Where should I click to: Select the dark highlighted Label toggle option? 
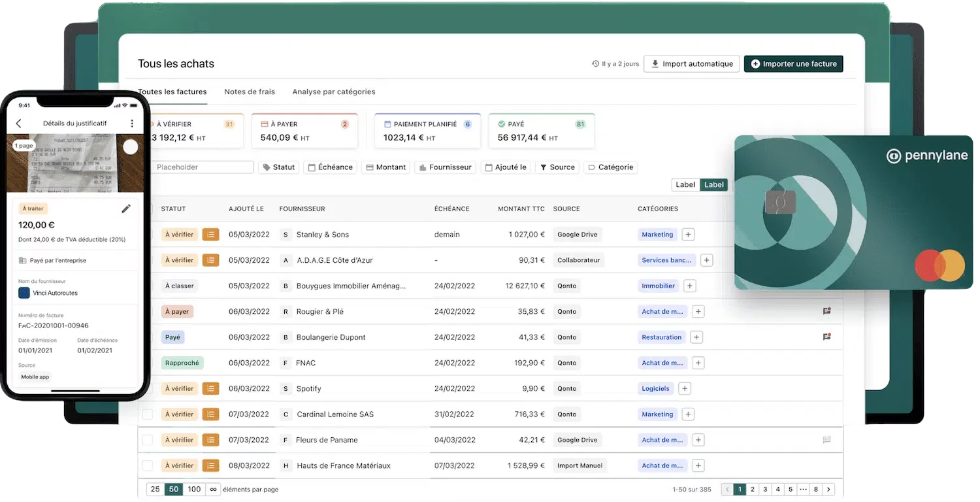(x=714, y=185)
